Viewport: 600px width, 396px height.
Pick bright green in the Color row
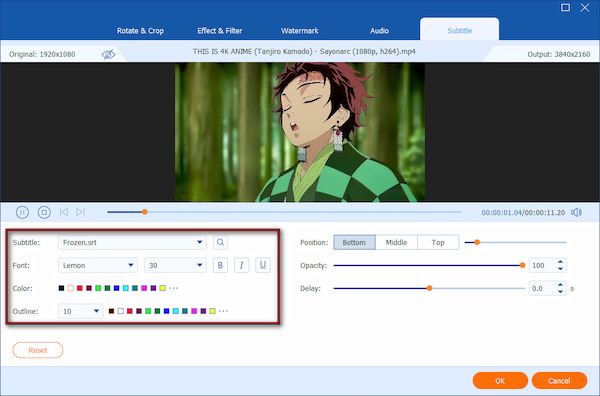(98, 288)
